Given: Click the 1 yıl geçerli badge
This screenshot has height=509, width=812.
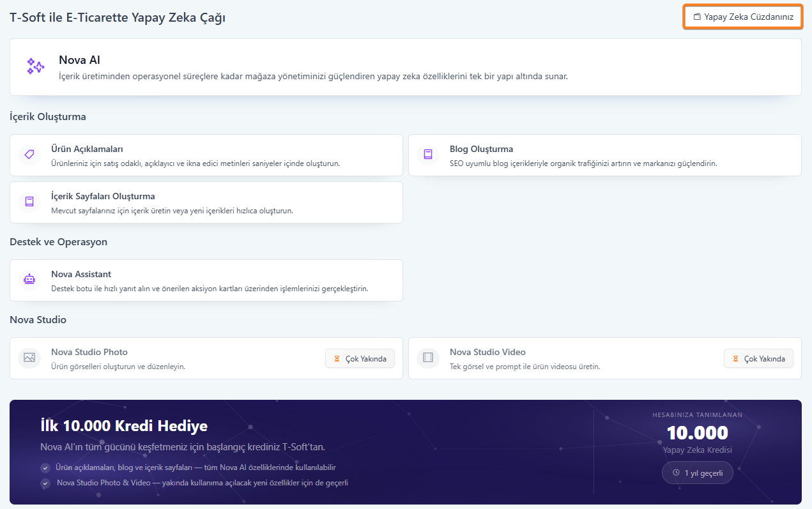Looking at the screenshot, I should pos(697,473).
